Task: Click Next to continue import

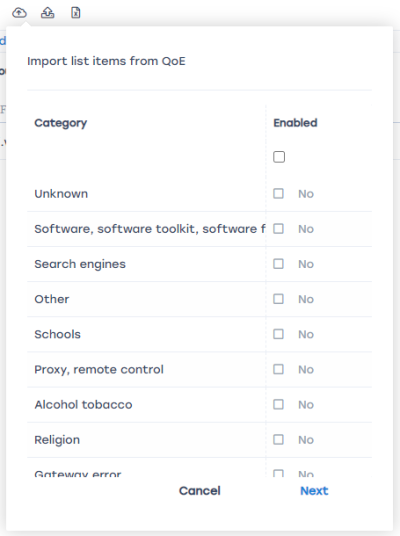Action: (314, 491)
